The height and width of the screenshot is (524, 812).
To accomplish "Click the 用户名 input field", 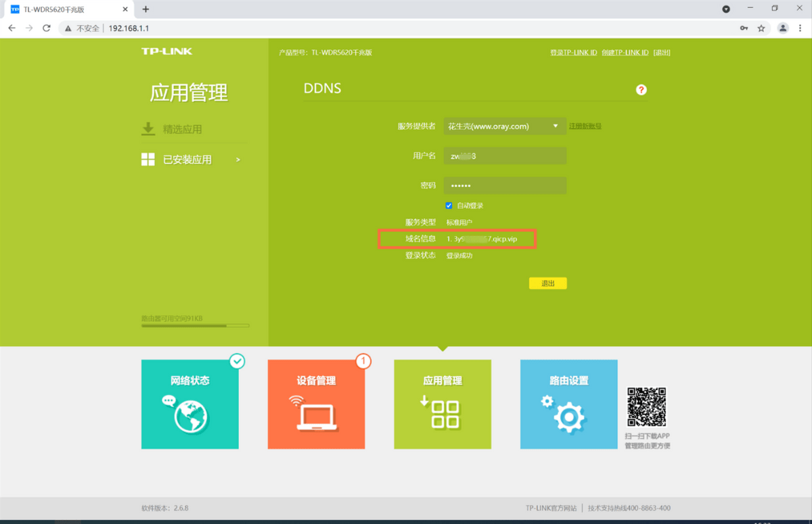I will click(505, 156).
